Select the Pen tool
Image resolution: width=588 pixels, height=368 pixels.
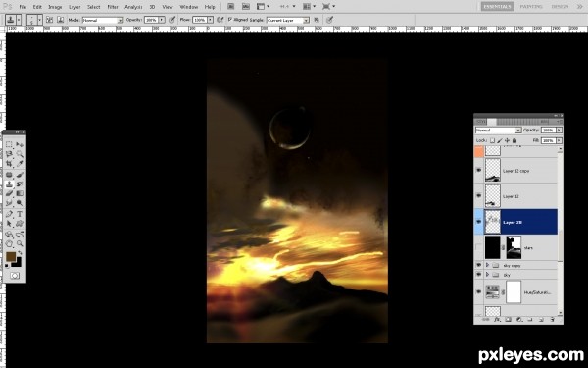coord(9,214)
